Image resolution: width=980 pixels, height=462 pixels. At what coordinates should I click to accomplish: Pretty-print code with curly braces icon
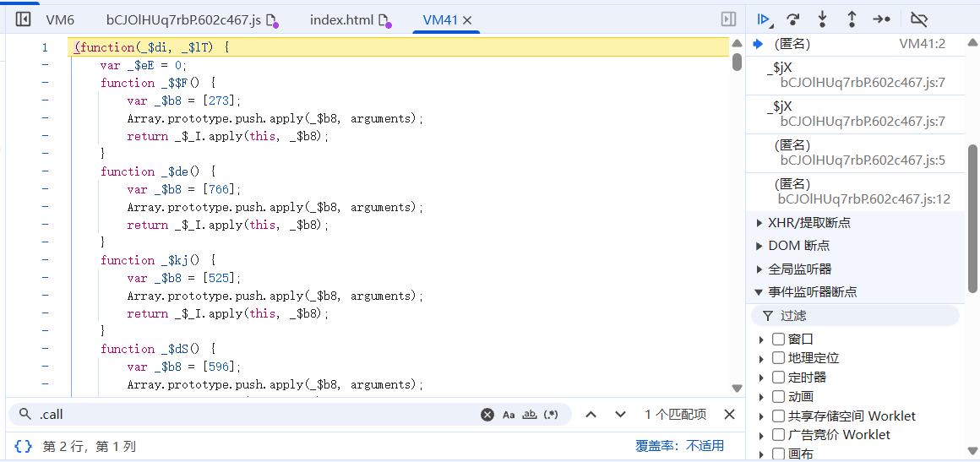click(x=24, y=446)
